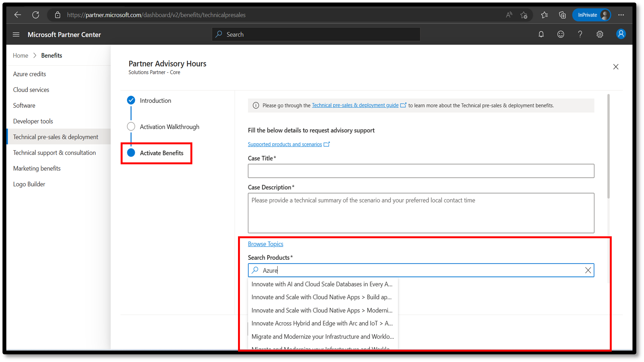Click Technical pre-sales deployment sidebar item
The width and height of the screenshot is (644, 362).
tap(56, 137)
